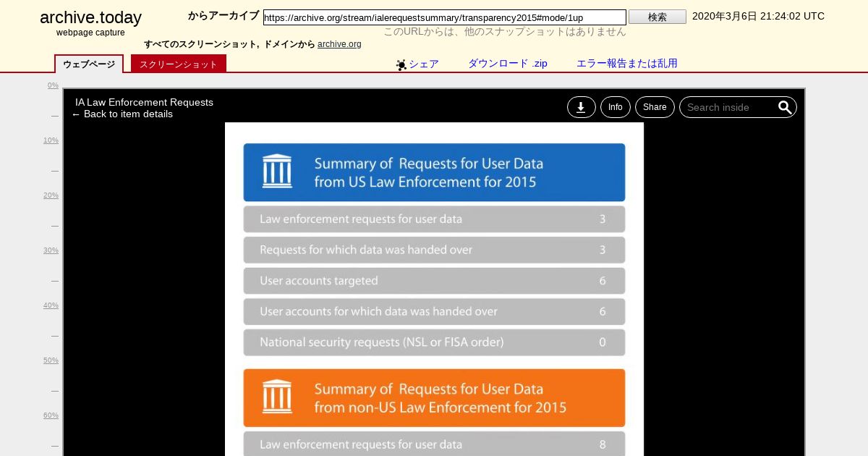Open the Share button in viewer
The image size is (868, 456).
[x=655, y=107]
